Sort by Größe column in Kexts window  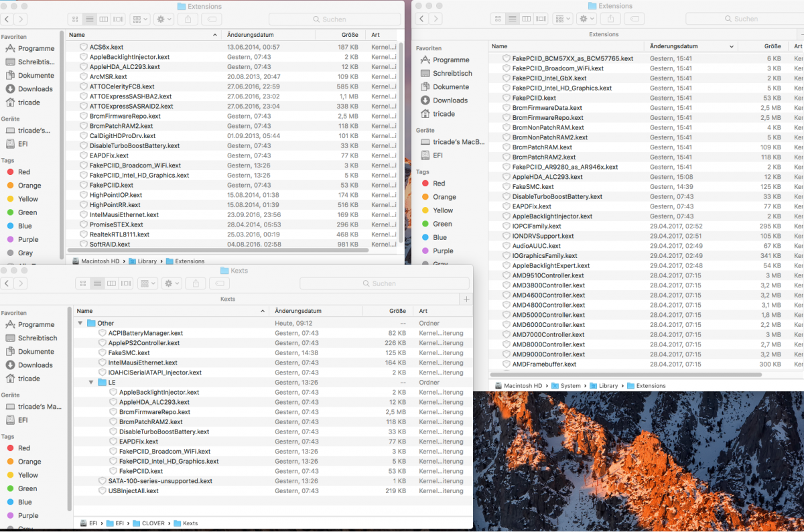397,311
